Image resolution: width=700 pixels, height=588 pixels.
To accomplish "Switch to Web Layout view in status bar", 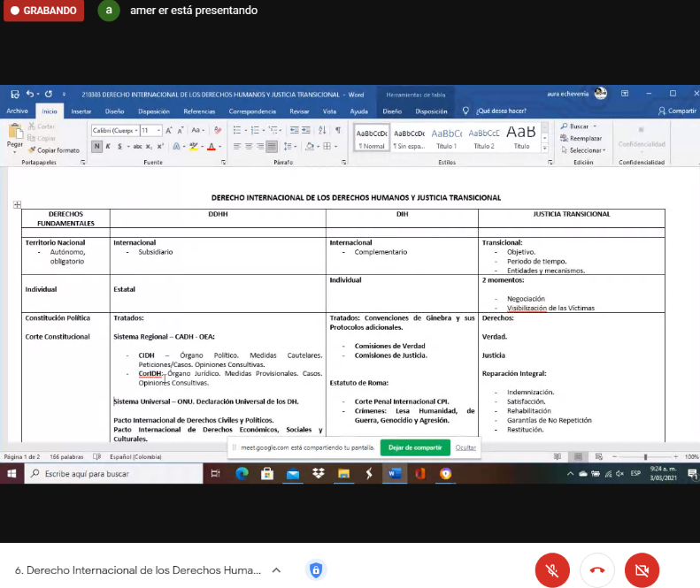I will coord(598,456).
